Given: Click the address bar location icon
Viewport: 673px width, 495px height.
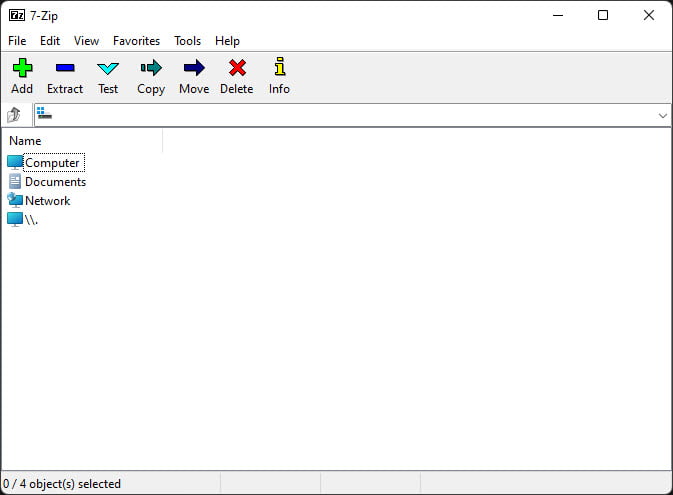Looking at the screenshot, I should [x=44, y=113].
